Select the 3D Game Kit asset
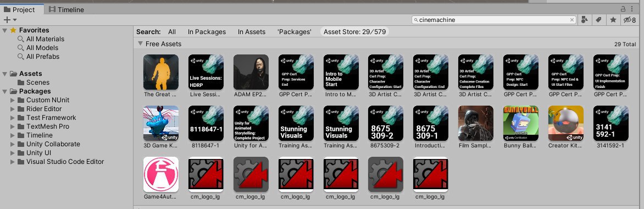Image resolution: width=644 pixels, height=209 pixels. 160,123
